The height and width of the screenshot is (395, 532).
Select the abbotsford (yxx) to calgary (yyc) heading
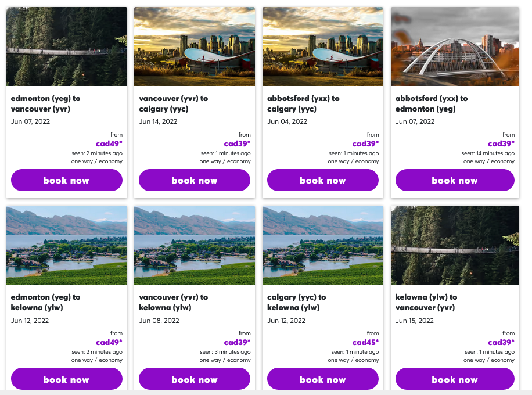point(303,104)
